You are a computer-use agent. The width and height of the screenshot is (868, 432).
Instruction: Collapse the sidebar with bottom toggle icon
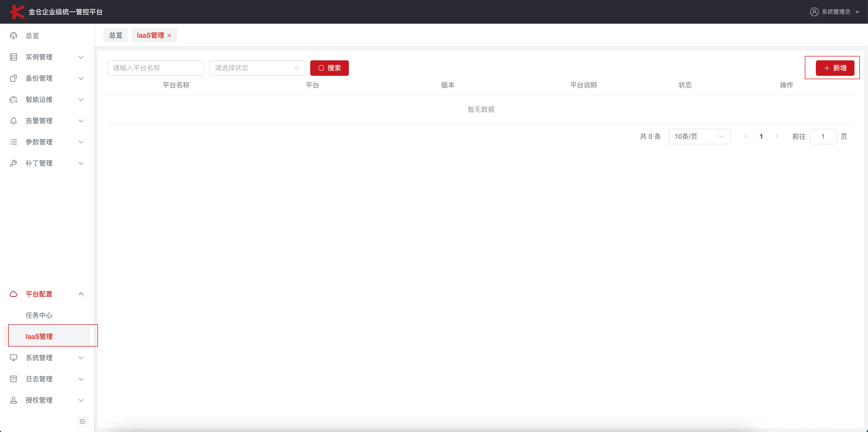pyautogui.click(x=82, y=421)
